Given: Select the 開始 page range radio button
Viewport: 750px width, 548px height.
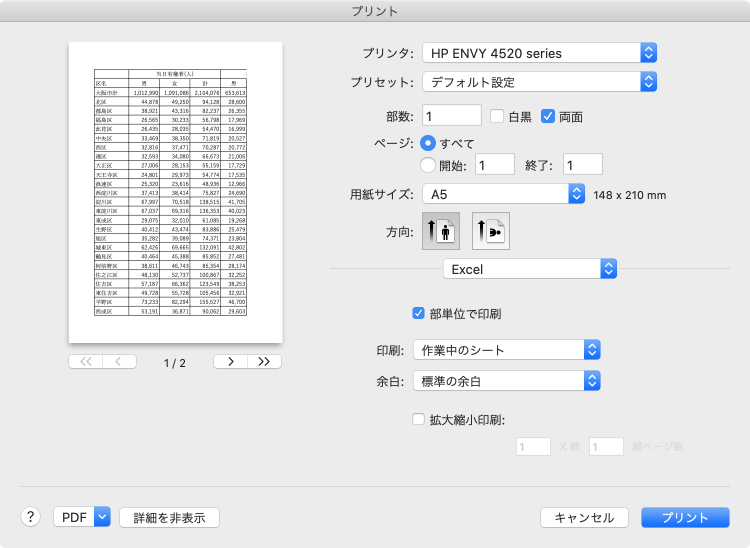Looking at the screenshot, I should point(428,165).
